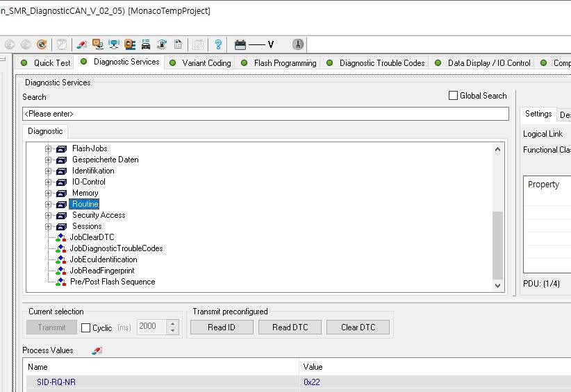Increase cyclic interval with up spinner arrow

coord(172,323)
